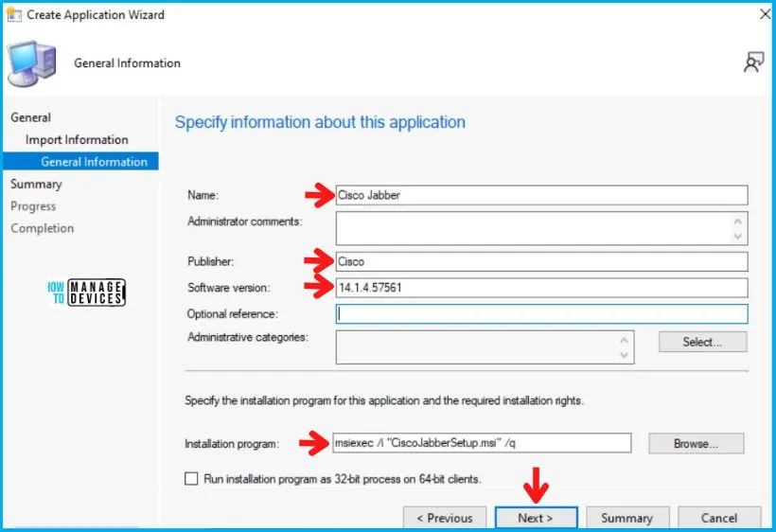Click 'Specify the installation program' instruction text

coord(384,400)
